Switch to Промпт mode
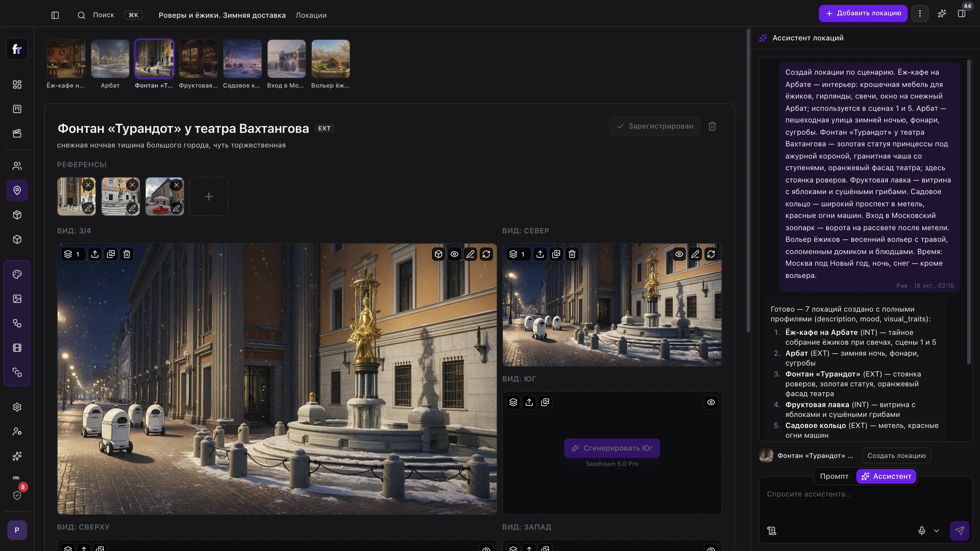Image resolution: width=980 pixels, height=551 pixels. click(834, 477)
